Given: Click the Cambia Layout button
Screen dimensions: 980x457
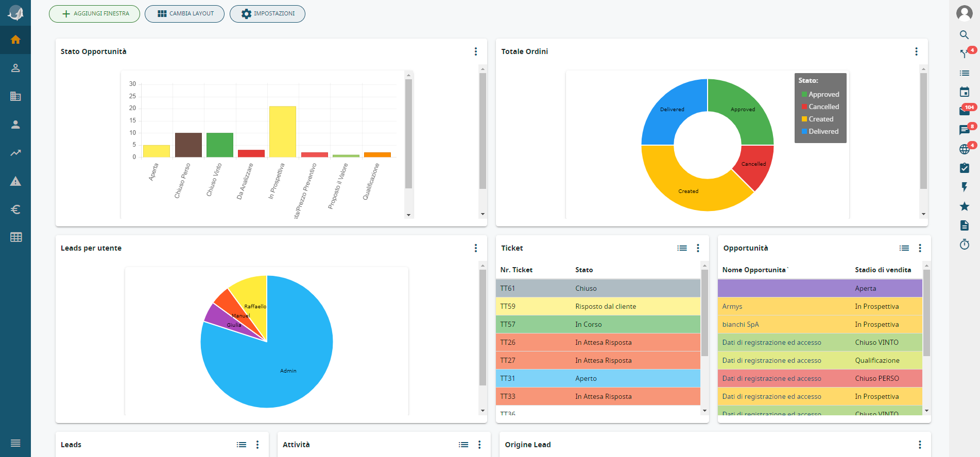Looking at the screenshot, I should (184, 14).
